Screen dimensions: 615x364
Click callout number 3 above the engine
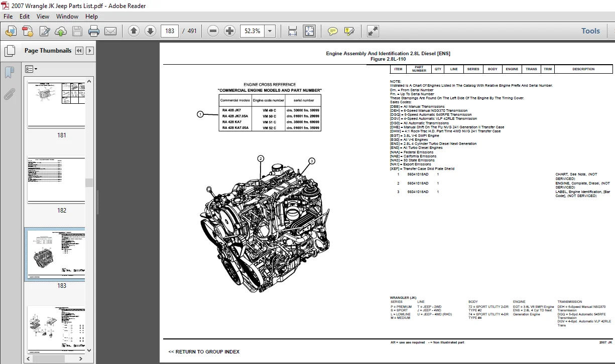coord(311,161)
